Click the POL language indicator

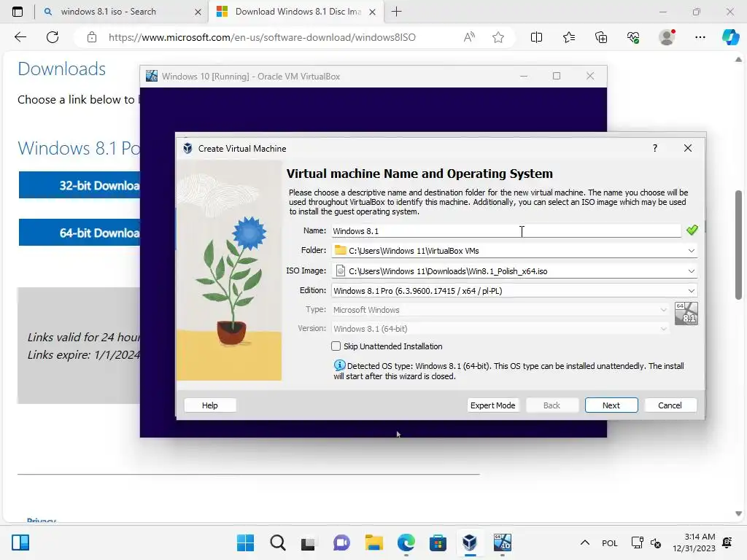609,542
